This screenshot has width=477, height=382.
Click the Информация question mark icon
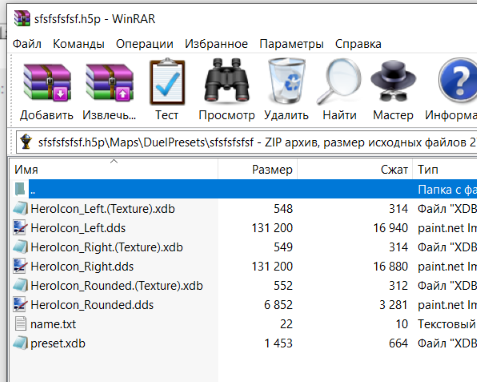(x=458, y=80)
